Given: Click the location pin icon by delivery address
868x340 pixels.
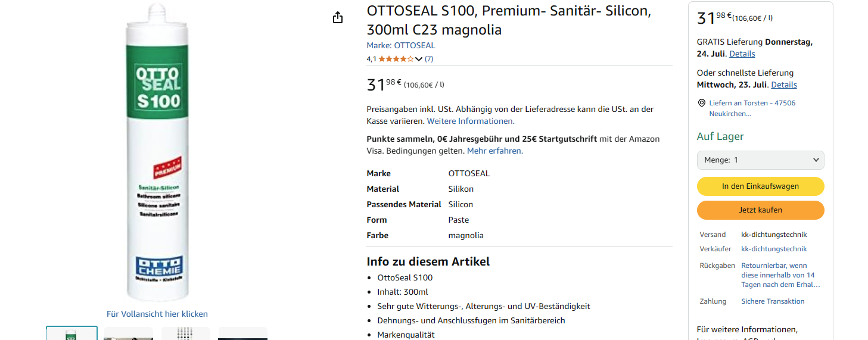Looking at the screenshot, I should click(x=701, y=103).
